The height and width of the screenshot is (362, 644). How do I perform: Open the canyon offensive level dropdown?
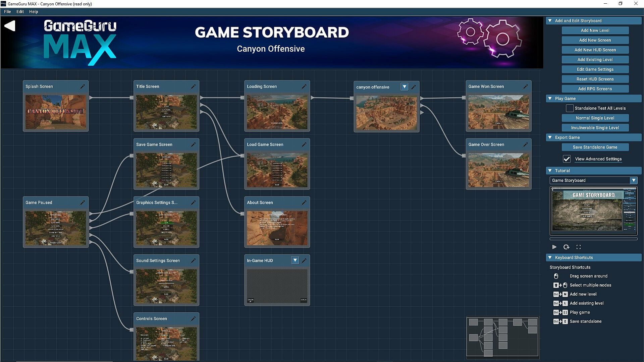click(x=405, y=87)
